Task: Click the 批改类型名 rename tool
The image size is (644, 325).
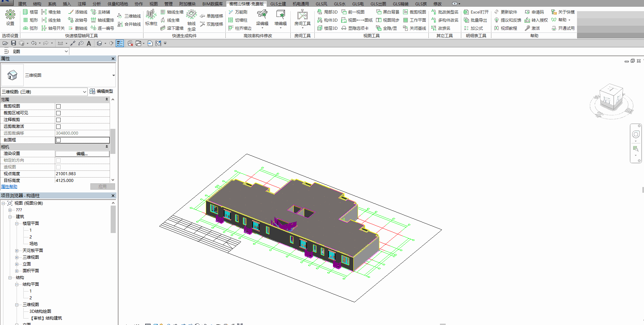Action: pyautogui.click(x=445, y=12)
